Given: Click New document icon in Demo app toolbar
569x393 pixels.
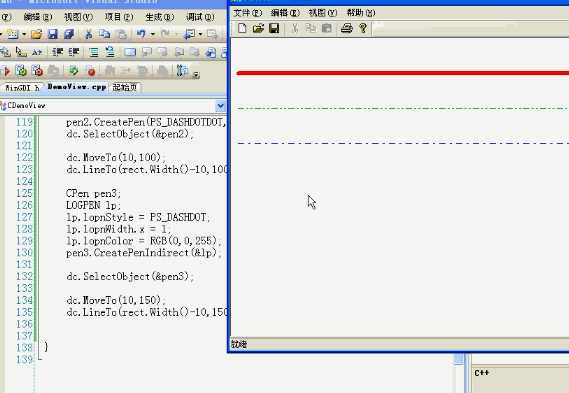Looking at the screenshot, I should tap(242, 28).
